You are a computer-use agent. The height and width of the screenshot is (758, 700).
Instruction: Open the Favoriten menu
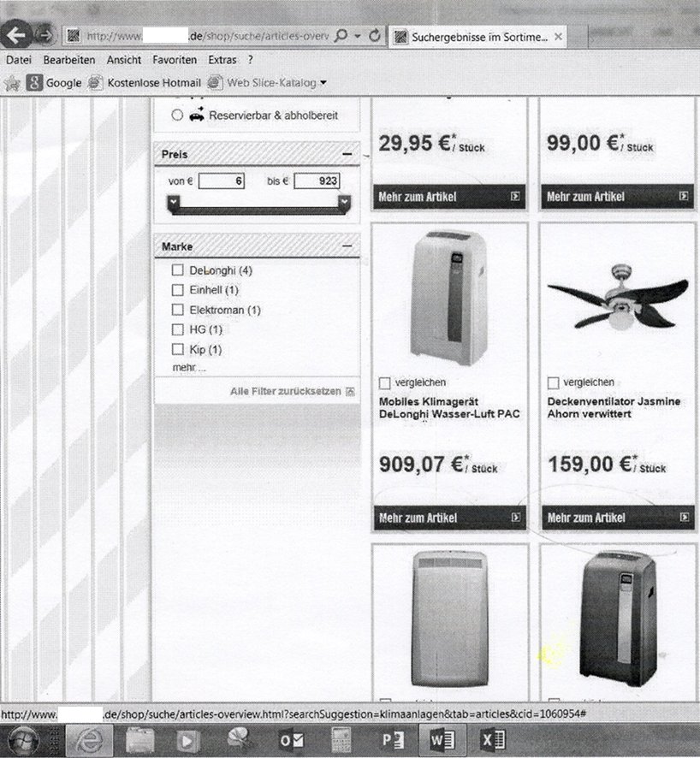[x=175, y=60]
